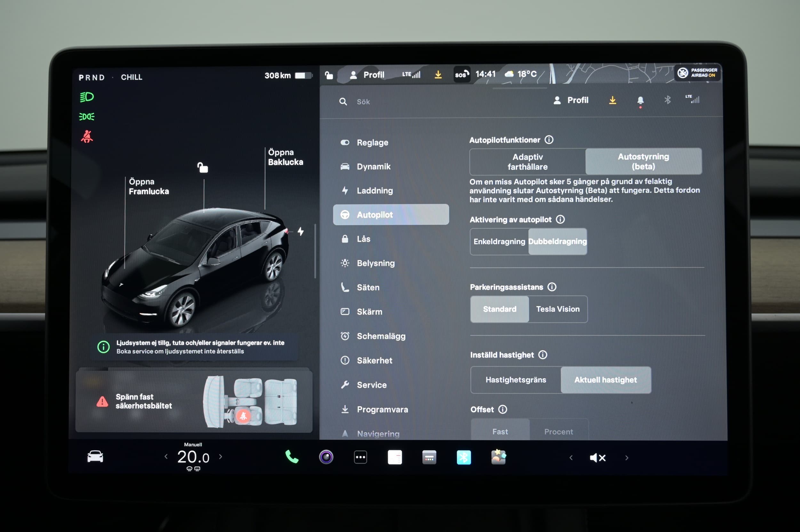Open the Service settings menu
800x532 pixels.
[391, 385]
